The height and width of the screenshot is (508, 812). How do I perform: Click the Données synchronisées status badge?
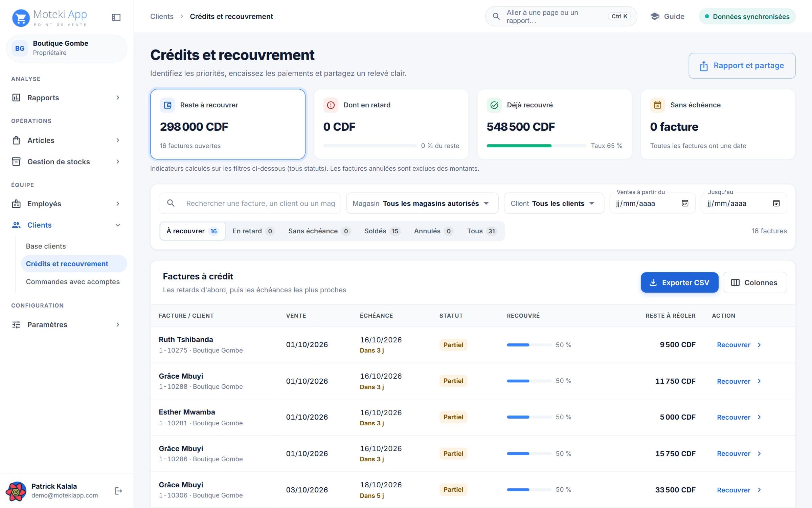pyautogui.click(x=747, y=16)
